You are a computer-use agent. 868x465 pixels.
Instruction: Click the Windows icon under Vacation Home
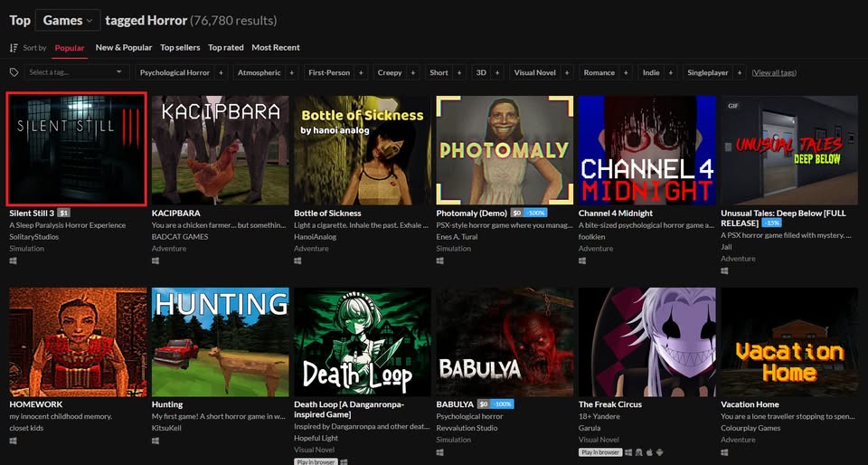(724, 452)
